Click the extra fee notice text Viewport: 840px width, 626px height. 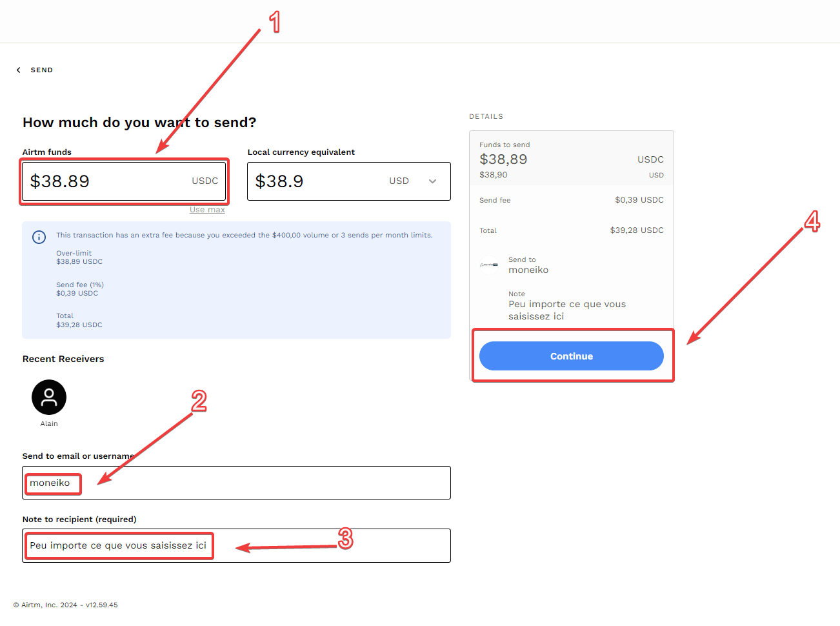(245, 235)
